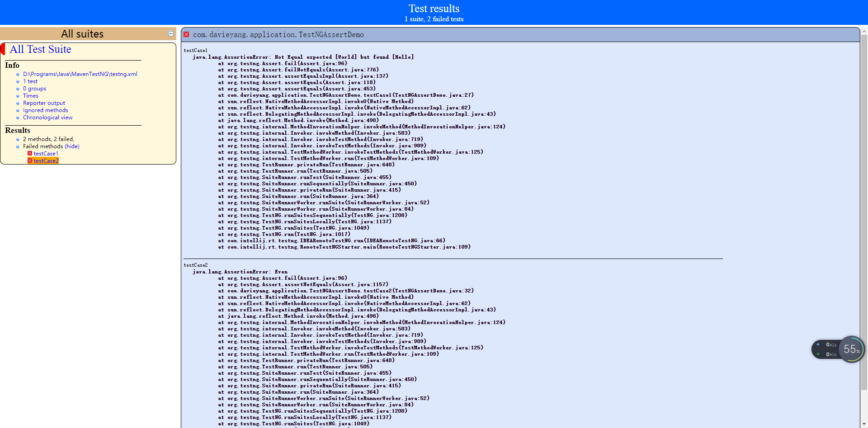Click '1 suite, 2 failed tests' summary text
Viewport: 868px width, 428px height.
(434, 19)
